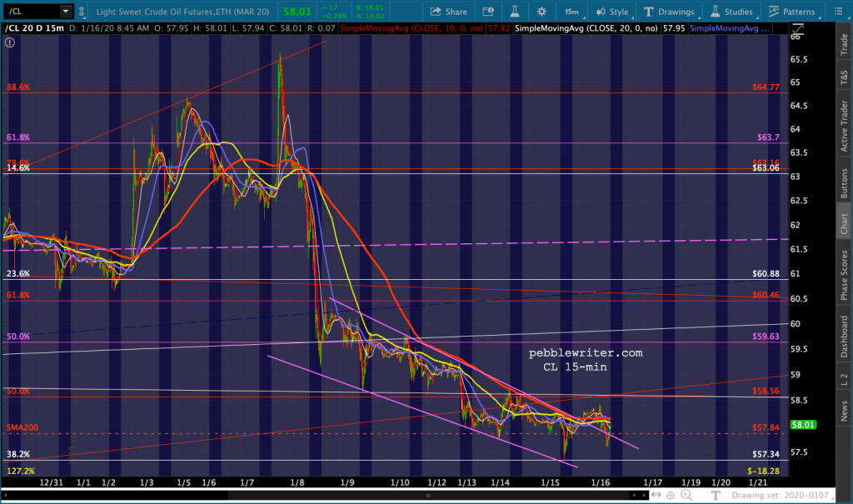
Task: Open the Studies menu
Action: coord(733,12)
